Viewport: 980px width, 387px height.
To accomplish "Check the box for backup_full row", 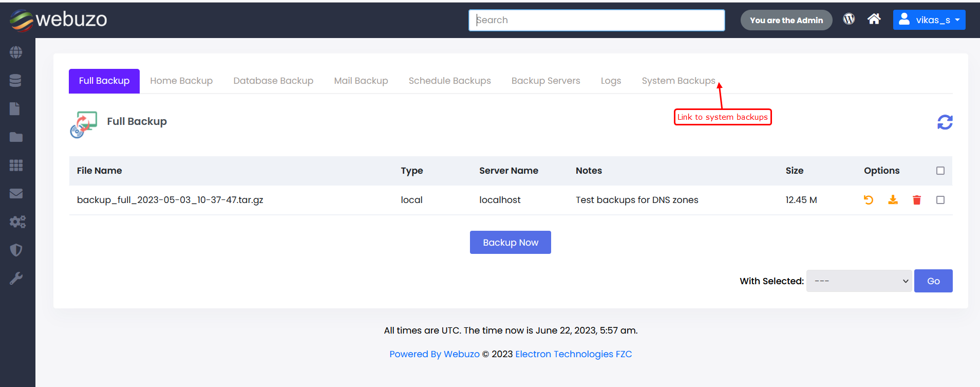I will point(940,200).
